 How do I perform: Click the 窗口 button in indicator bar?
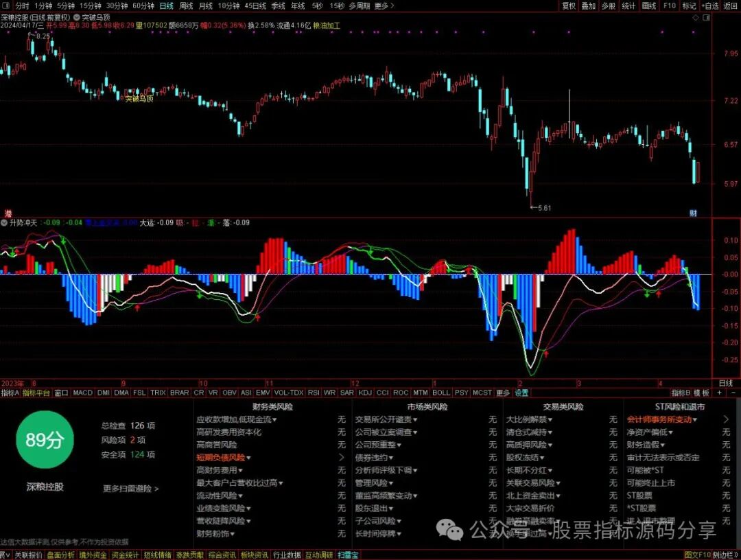(x=61, y=393)
